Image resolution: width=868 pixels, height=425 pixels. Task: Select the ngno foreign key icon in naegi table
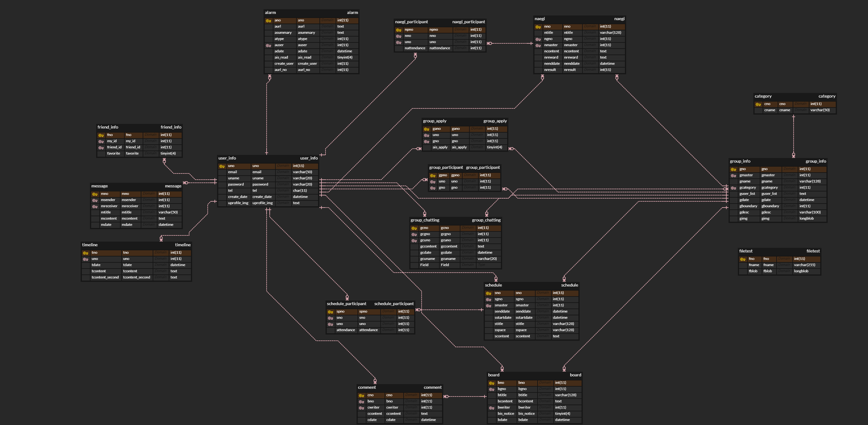[538, 39]
